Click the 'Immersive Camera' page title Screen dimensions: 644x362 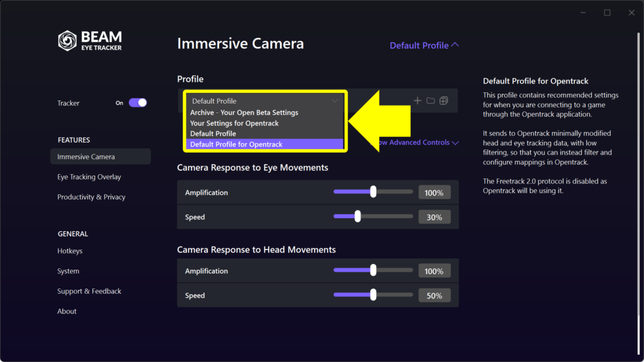(x=240, y=43)
